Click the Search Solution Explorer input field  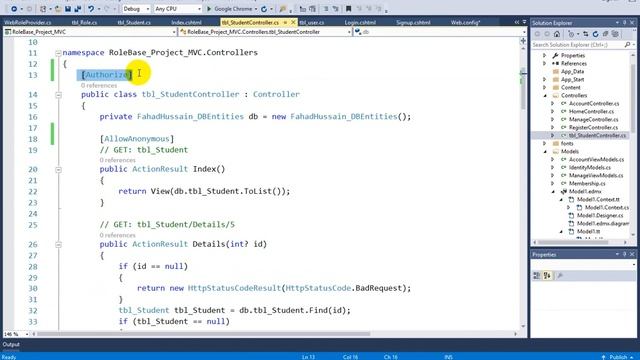[x=578, y=44]
